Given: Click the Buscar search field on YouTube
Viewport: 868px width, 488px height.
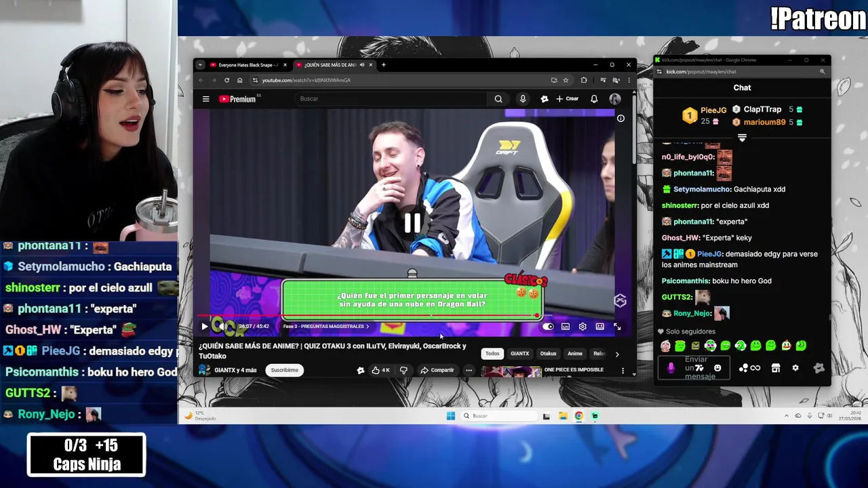Looking at the screenshot, I should pos(392,99).
